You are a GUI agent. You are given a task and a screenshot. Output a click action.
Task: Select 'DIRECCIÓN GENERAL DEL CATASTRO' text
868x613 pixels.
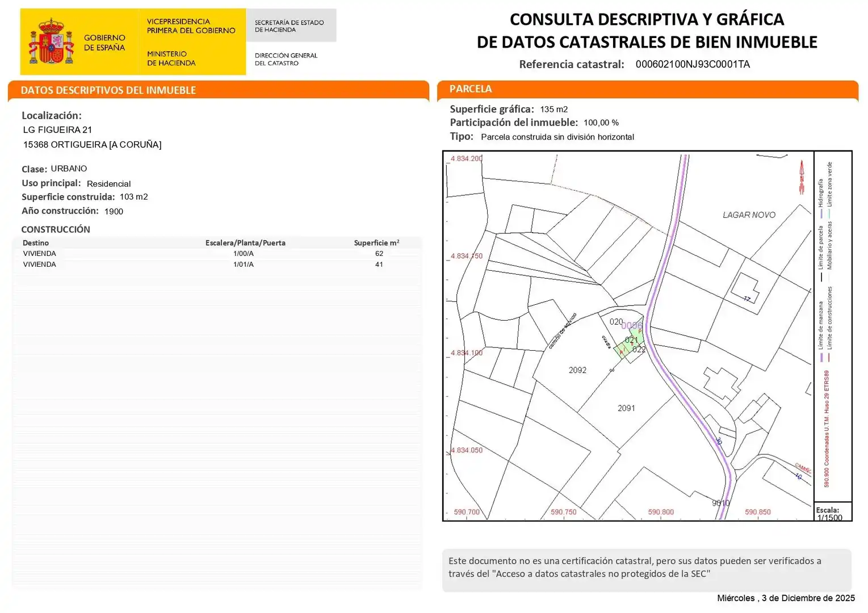(x=286, y=59)
